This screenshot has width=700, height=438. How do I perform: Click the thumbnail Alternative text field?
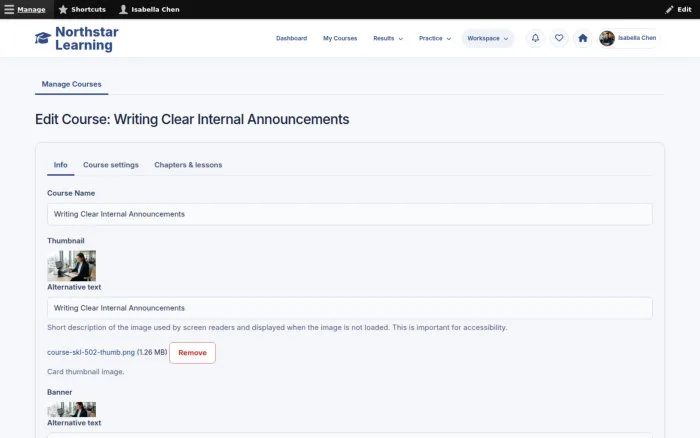[350, 308]
